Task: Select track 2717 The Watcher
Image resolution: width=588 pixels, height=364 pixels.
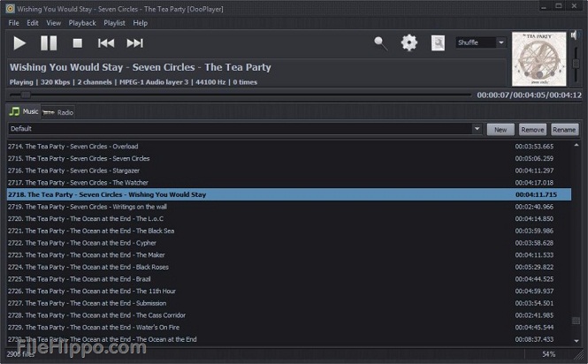Action: (x=289, y=183)
